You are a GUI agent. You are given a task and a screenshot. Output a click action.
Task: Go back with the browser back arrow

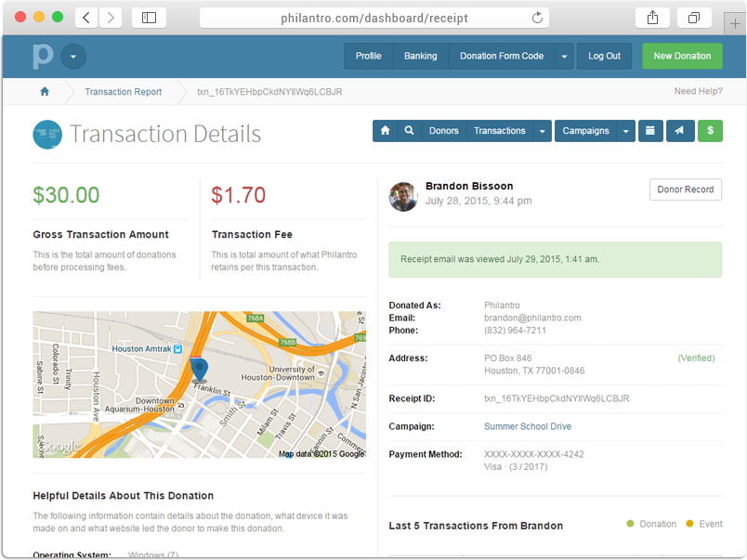(x=86, y=18)
